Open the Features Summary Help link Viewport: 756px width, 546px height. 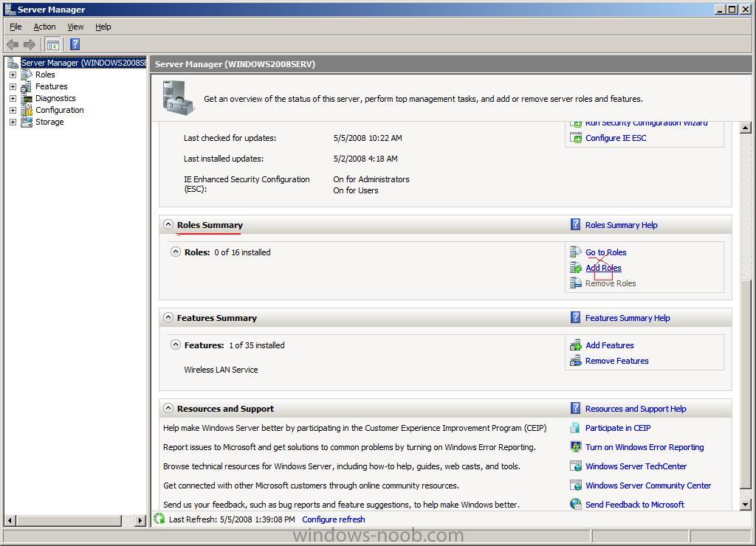pos(628,318)
